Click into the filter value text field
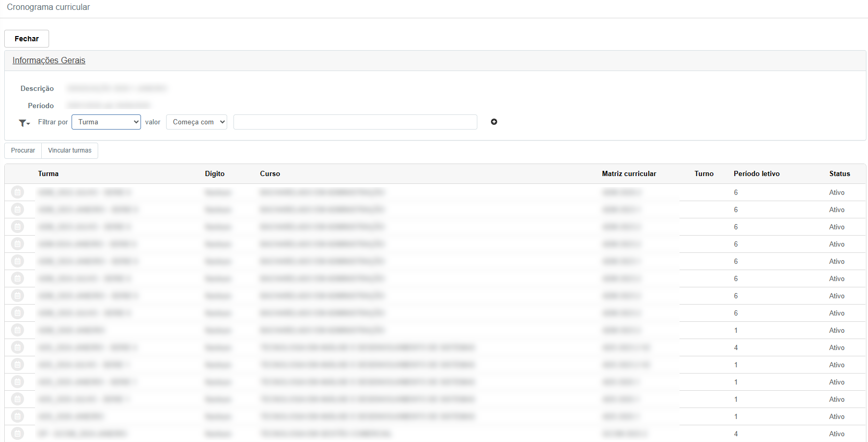The width and height of the screenshot is (868, 442). (355, 122)
